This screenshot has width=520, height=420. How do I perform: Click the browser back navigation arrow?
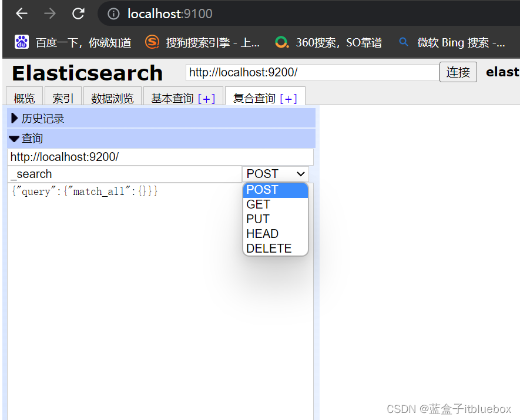tap(21, 14)
